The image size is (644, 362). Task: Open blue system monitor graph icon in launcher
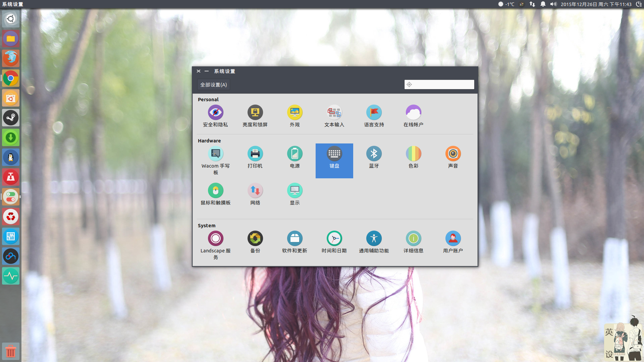click(11, 236)
